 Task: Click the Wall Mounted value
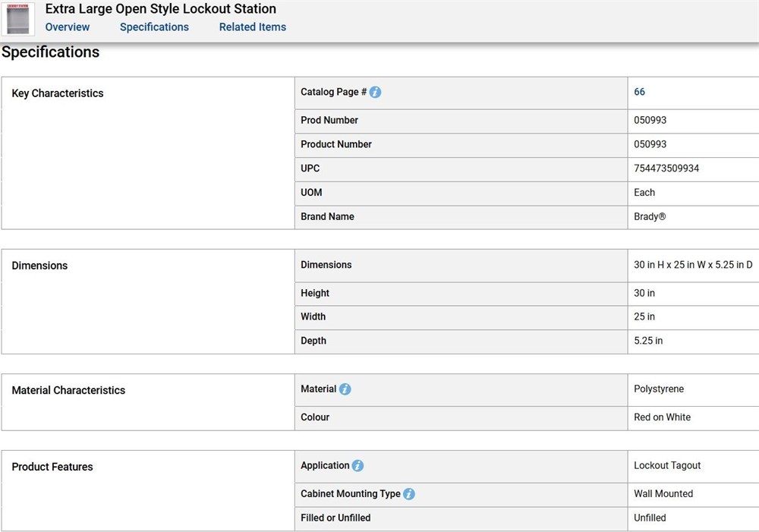(x=663, y=494)
